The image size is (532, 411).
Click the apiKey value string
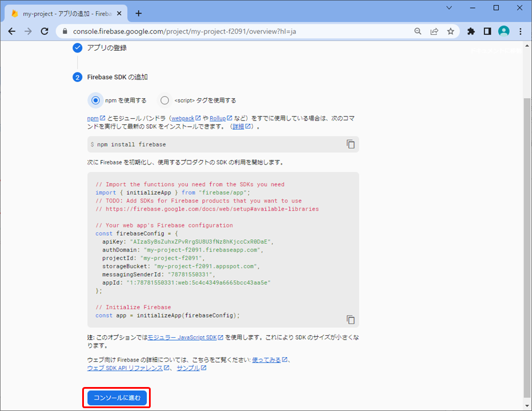200,241
